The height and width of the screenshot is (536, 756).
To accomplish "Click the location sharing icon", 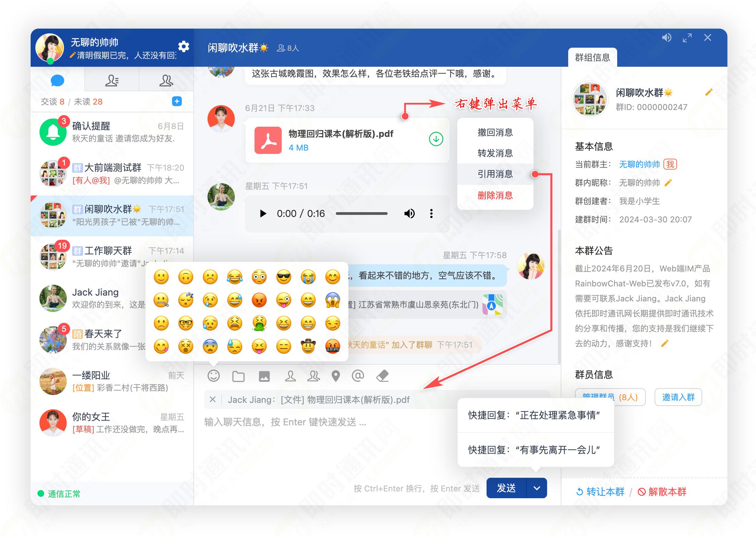I will pos(335,376).
